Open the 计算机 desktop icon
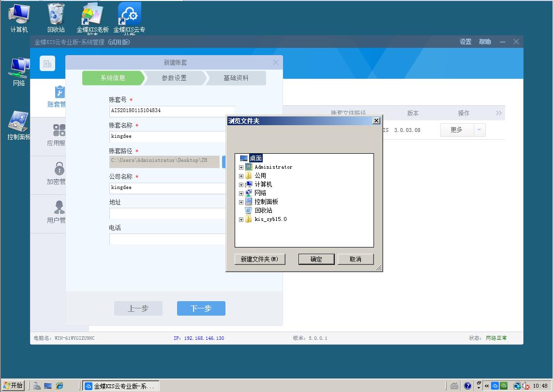 (x=19, y=17)
